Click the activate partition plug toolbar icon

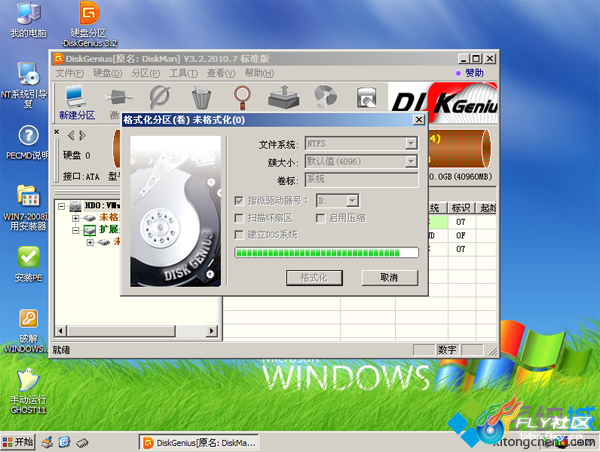coord(118,96)
